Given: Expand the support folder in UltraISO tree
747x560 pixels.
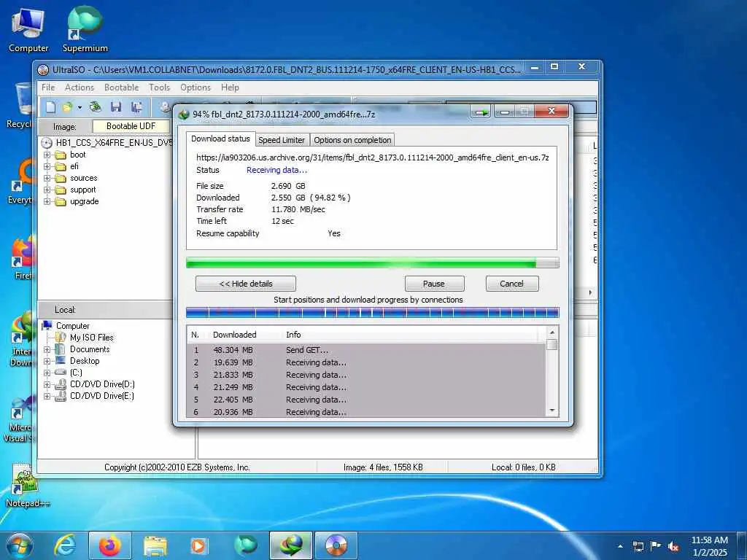Looking at the screenshot, I should pos(47,190).
